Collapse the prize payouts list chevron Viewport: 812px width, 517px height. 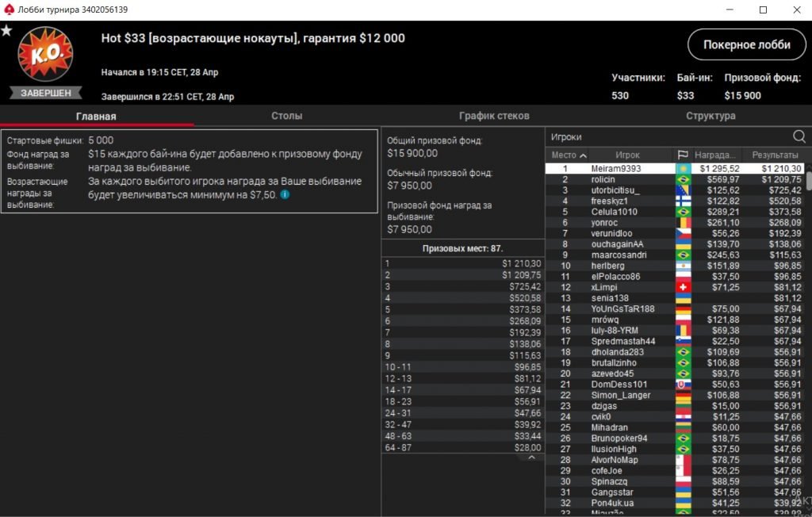[x=531, y=458]
